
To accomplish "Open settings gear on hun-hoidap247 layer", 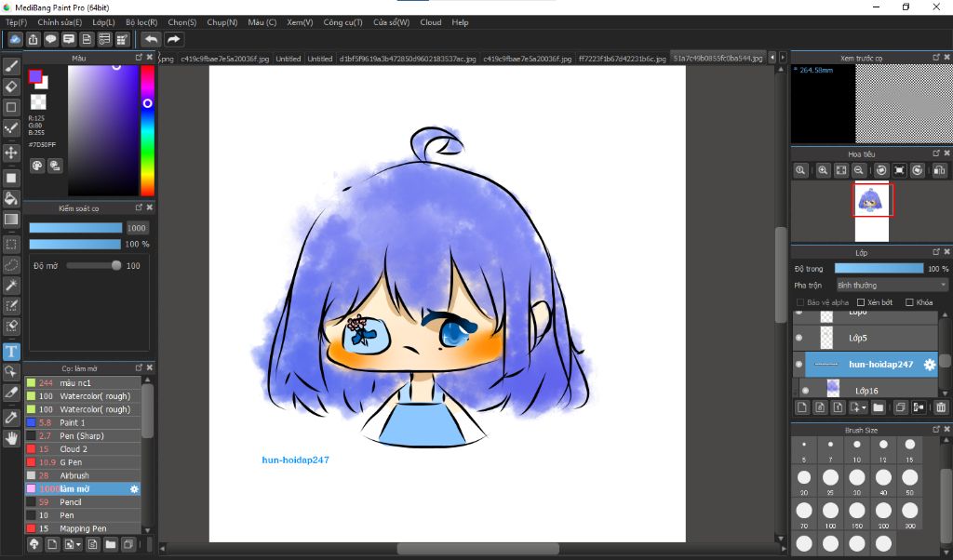I will pyautogui.click(x=930, y=365).
